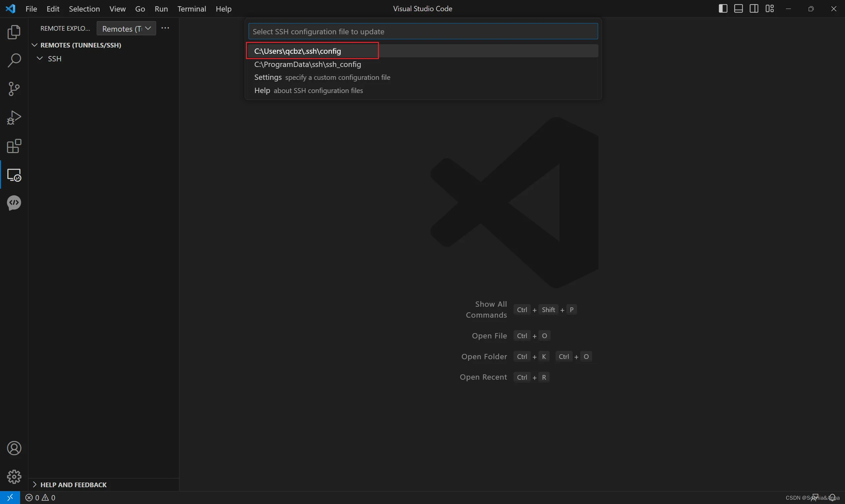Click the Remote Explorer activity icon
The width and height of the screenshot is (845, 504).
coord(14,175)
